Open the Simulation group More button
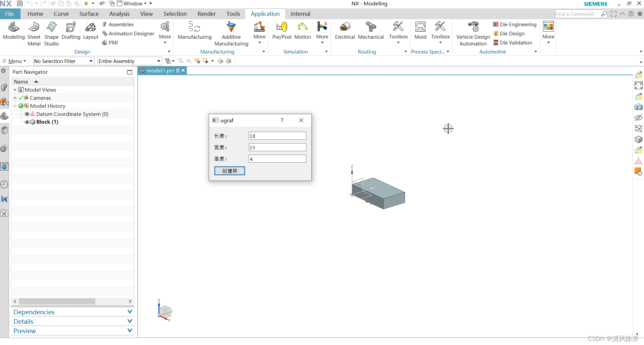Viewport: 644px width, 345px height. pos(322,32)
